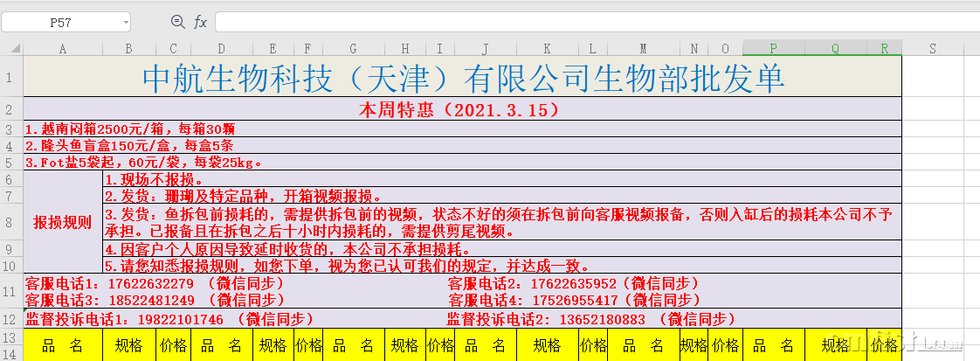Click the cell 2.发货：珊瑚及特定品种
Image resolution: width=980 pixels, height=361 pixels.
coord(502,195)
